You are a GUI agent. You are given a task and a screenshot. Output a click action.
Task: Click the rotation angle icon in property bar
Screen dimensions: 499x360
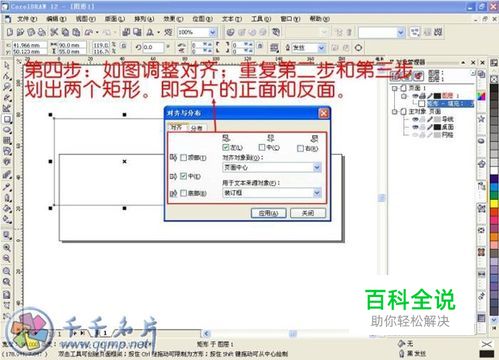coord(138,48)
